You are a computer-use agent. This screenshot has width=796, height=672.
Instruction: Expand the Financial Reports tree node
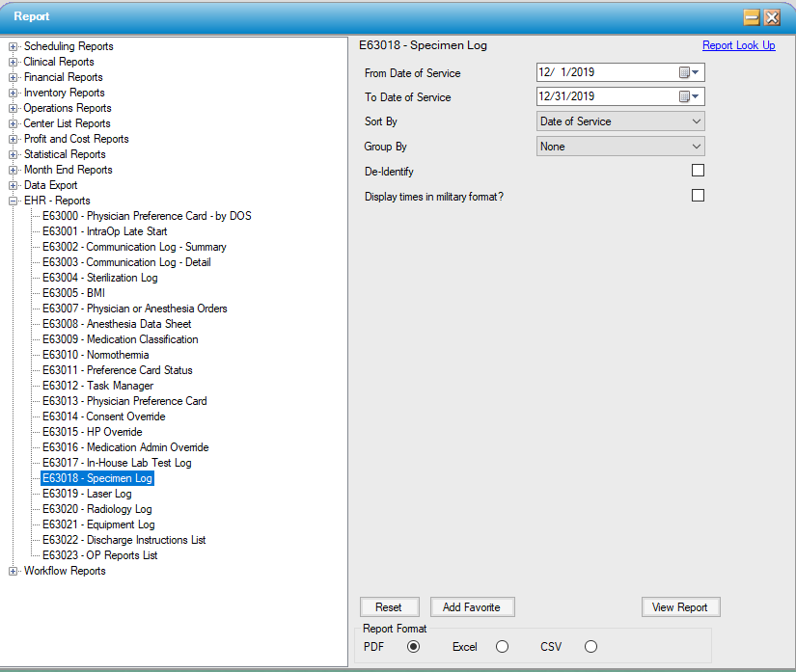(x=14, y=77)
